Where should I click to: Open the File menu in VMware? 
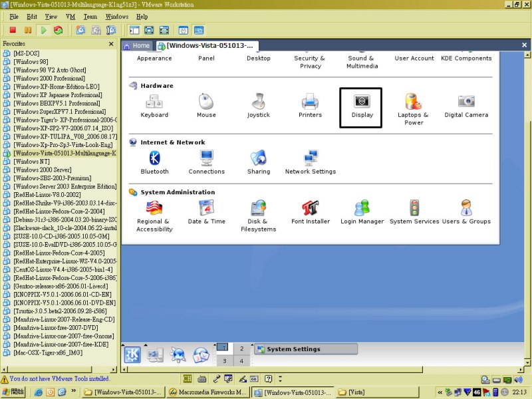point(14,16)
